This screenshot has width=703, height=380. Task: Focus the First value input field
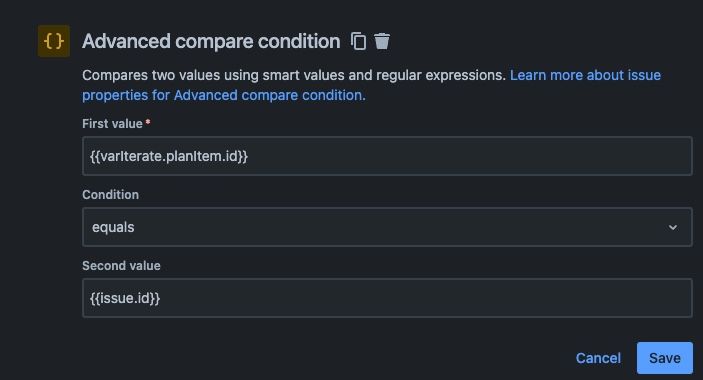coord(387,156)
